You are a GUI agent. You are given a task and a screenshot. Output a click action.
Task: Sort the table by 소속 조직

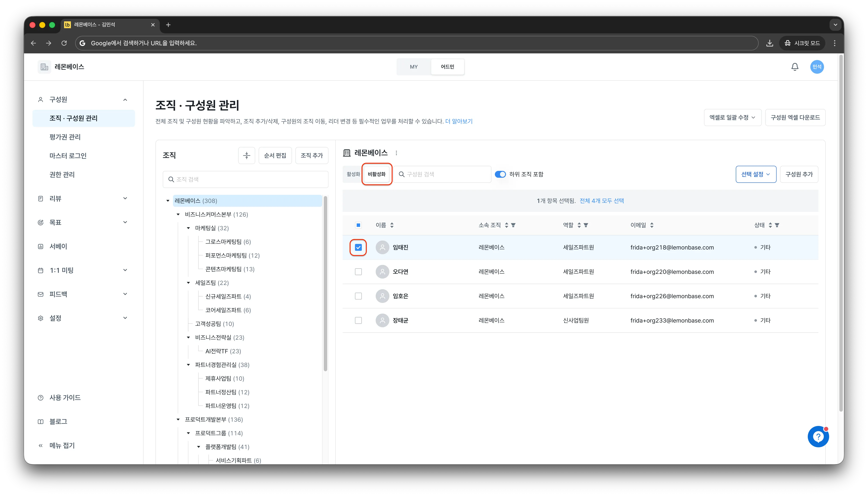pyautogui.click(x=506, y=225)
